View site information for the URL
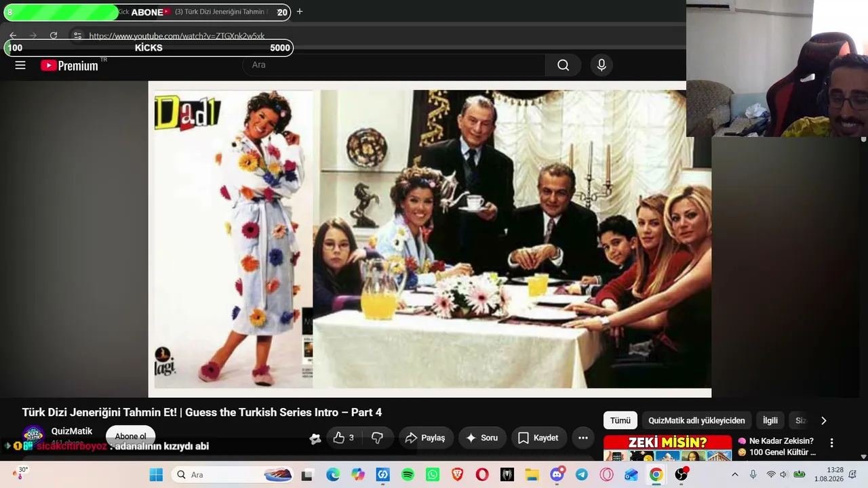The image size is (868, 488). 77,36
